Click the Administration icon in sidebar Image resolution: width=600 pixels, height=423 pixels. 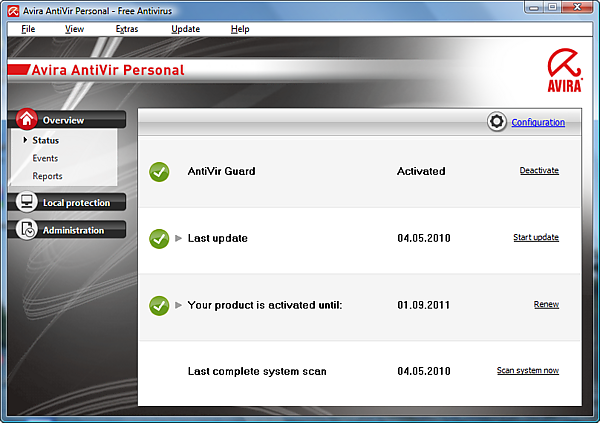click(x=27, y=230)
